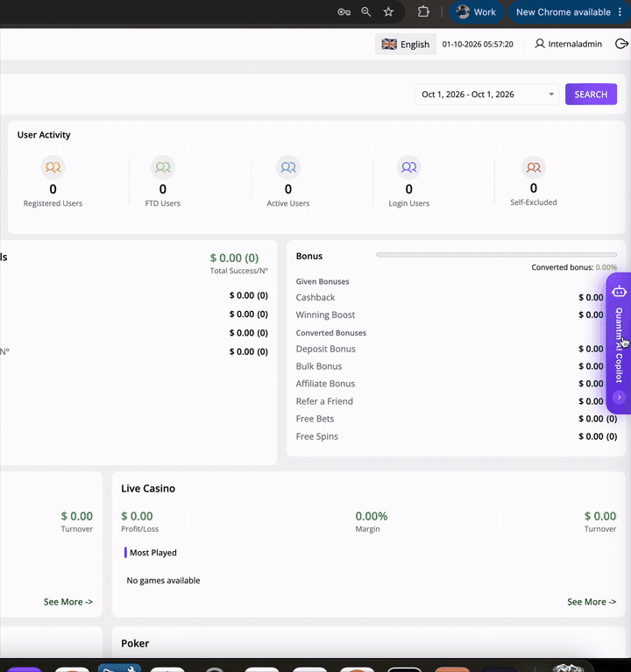Click the Total Success/N° amount
The height and width of the screenshot is (672, 631).
click(235, 258)
